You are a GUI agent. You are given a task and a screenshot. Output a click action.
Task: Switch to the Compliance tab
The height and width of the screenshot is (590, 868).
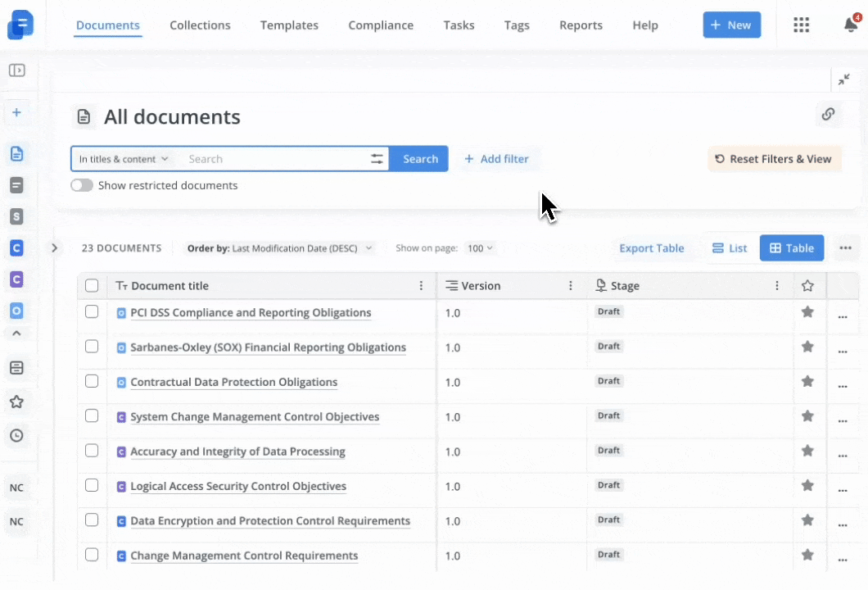[381, 25]
